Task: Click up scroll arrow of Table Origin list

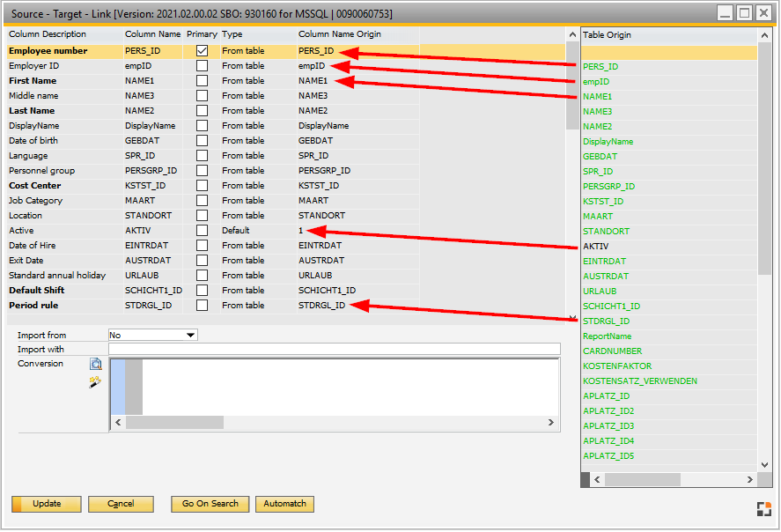Action: [x=764, y=34]
